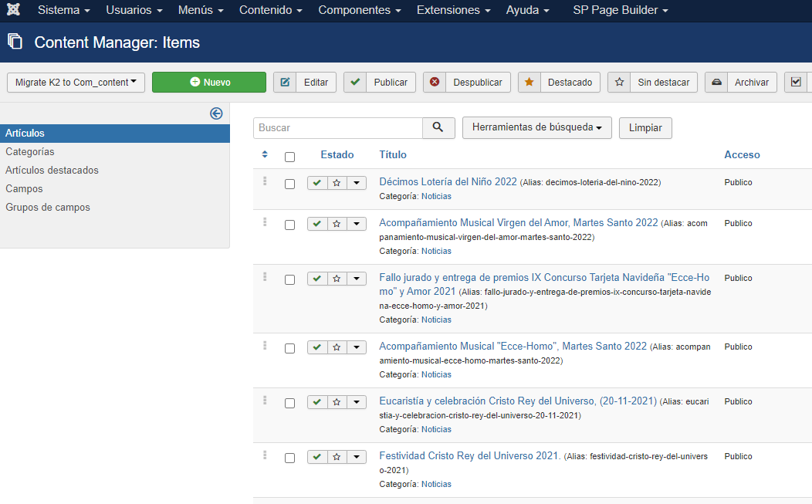This screenshot has height=504, width=812.
Task: Open the SP Page Builder menu
Action: click(620, 11)
